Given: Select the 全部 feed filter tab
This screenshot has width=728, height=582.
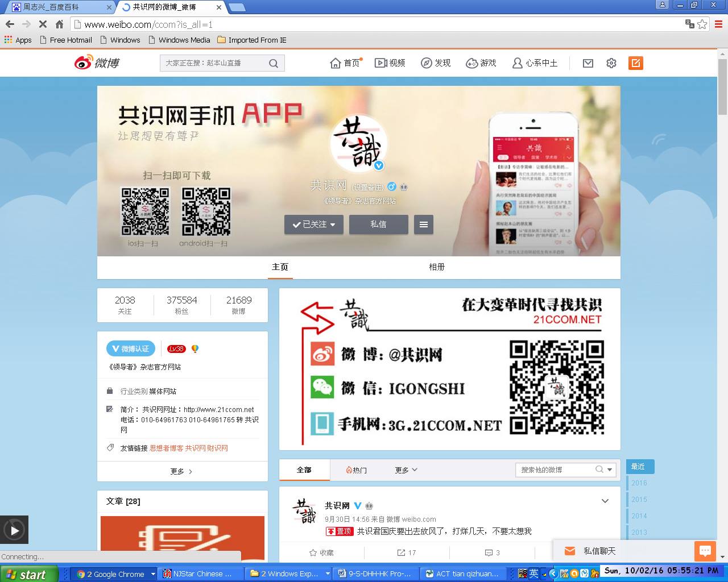Looking at the screenshot, I should (304, 470).
